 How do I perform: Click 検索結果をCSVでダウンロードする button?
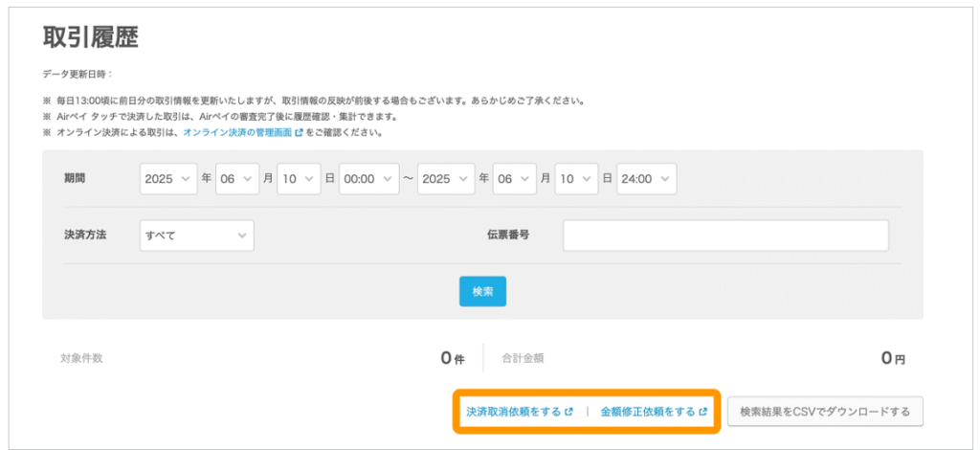tap(825, 412)
